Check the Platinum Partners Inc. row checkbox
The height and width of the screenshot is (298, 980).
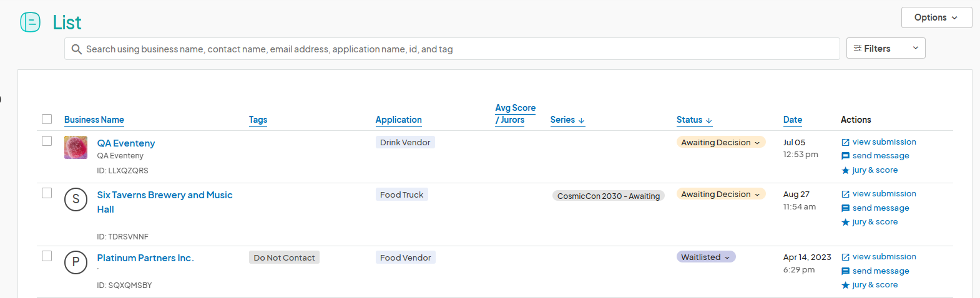(47, 256)
